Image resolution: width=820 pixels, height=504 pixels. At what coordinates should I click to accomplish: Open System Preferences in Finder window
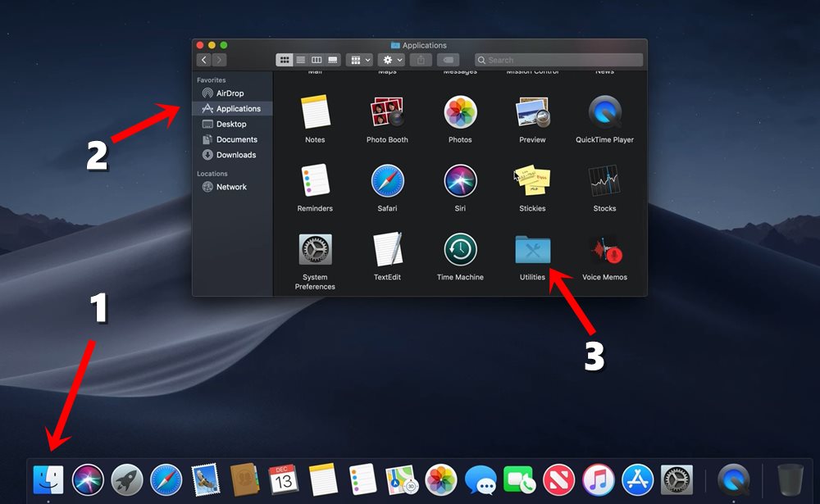click(315, 249)
